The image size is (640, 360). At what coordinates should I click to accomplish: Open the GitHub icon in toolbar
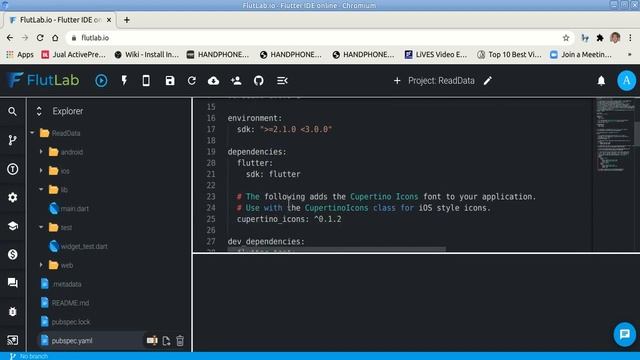coord(258,80)
